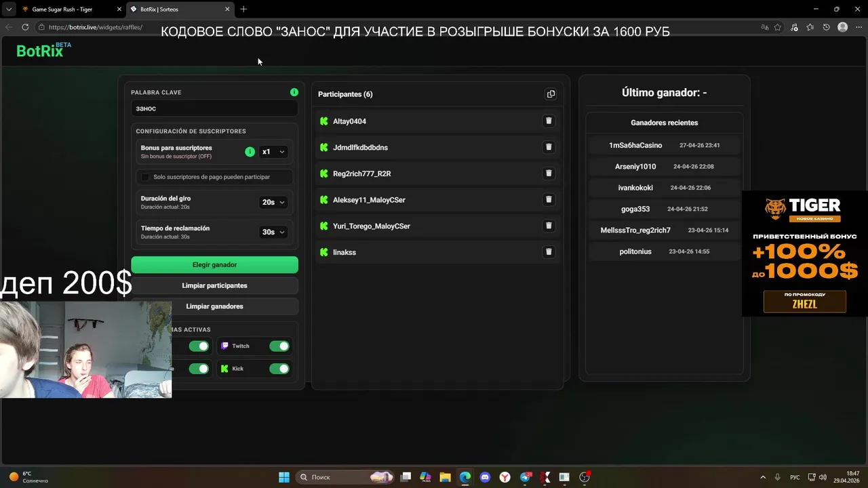Open subscriber bonus info icon

250,152
